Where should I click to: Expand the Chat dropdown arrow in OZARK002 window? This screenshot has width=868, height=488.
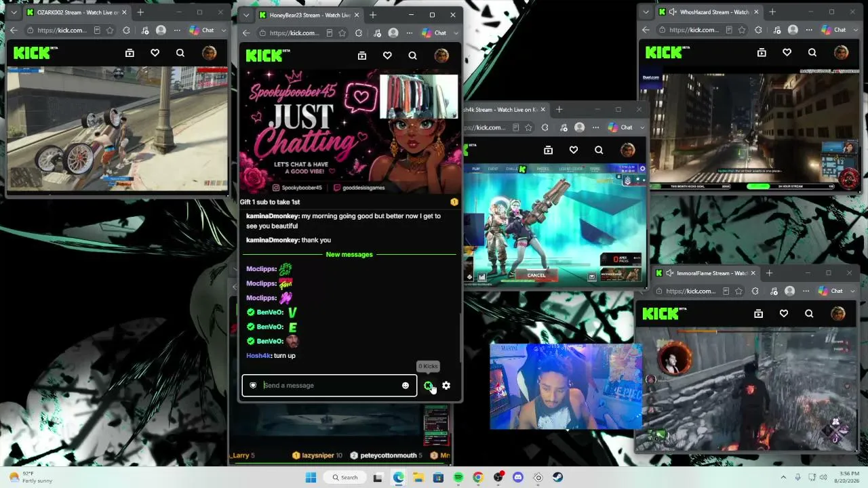coord(223,30)
